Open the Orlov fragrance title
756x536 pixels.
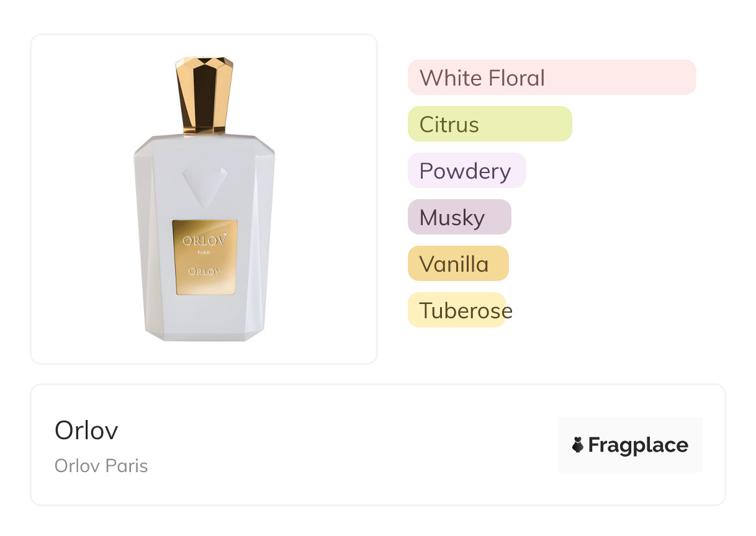(86, 430)
